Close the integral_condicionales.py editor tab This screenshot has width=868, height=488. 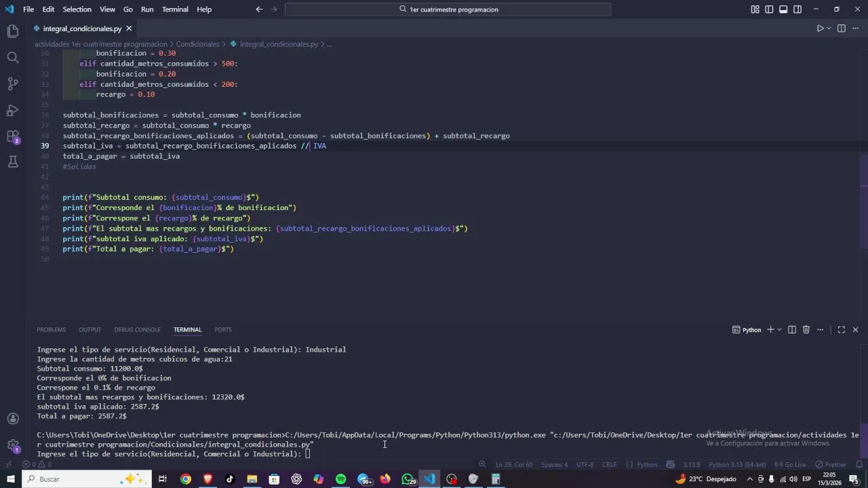129,28
